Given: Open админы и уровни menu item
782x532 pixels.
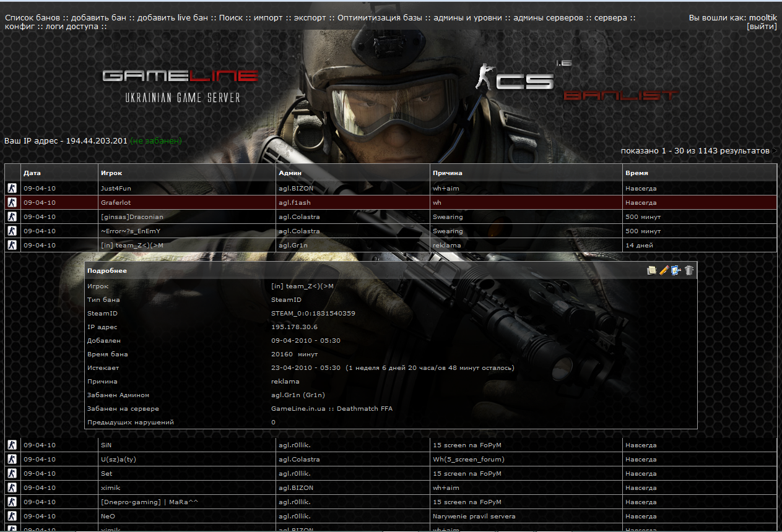Looking at the screenshot, I should pos(468,18).
